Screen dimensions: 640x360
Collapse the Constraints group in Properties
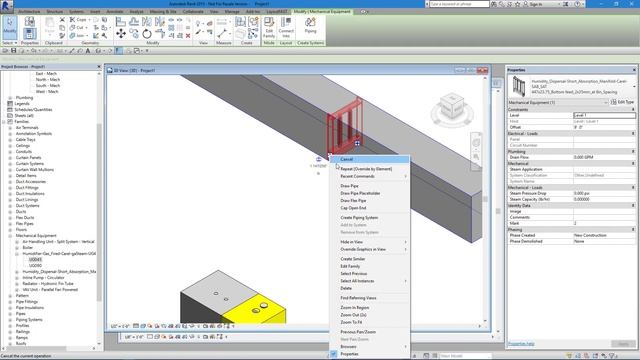click(x=633, y=109)
